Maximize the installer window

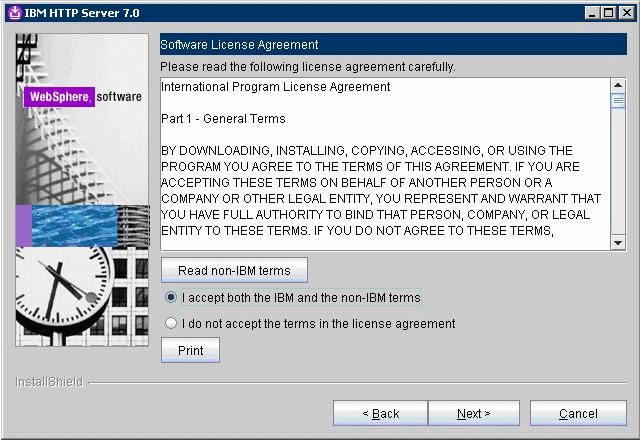click(x=608, y=13)
